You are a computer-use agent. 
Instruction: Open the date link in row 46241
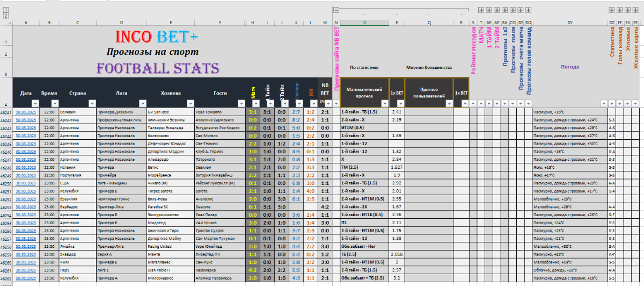(26, 112)
